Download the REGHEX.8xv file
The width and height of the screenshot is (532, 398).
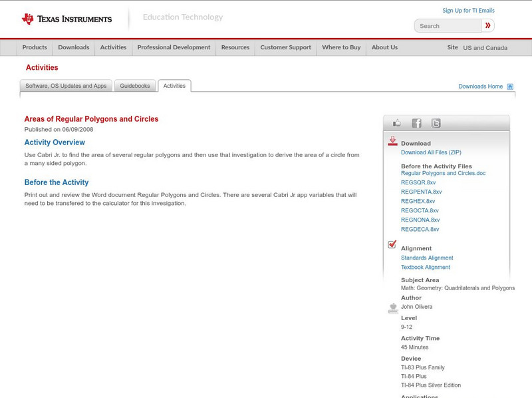click(418, 201)
